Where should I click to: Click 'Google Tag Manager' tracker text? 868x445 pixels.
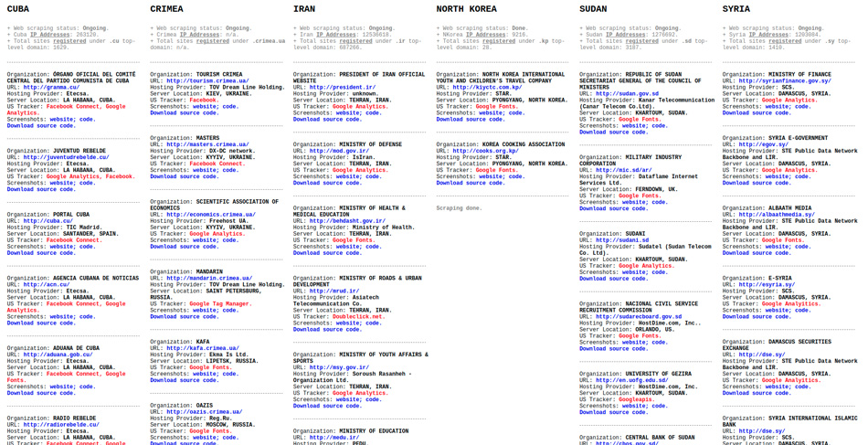tap(220, 304)
